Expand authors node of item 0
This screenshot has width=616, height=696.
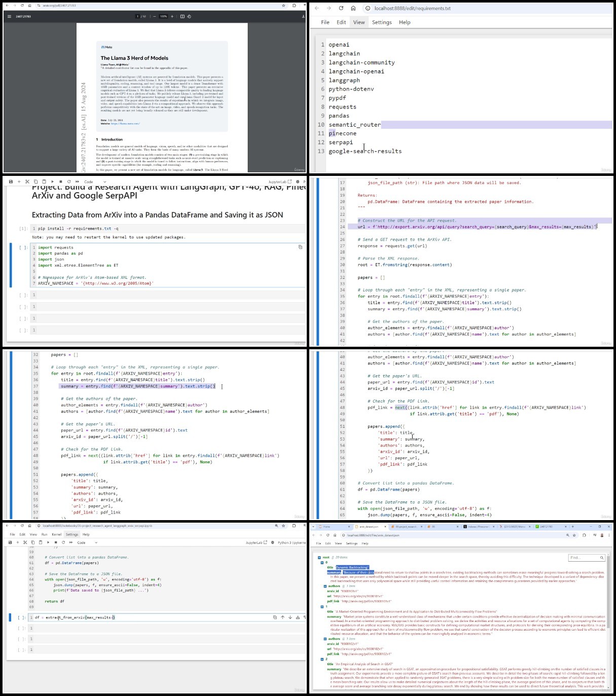325,586
